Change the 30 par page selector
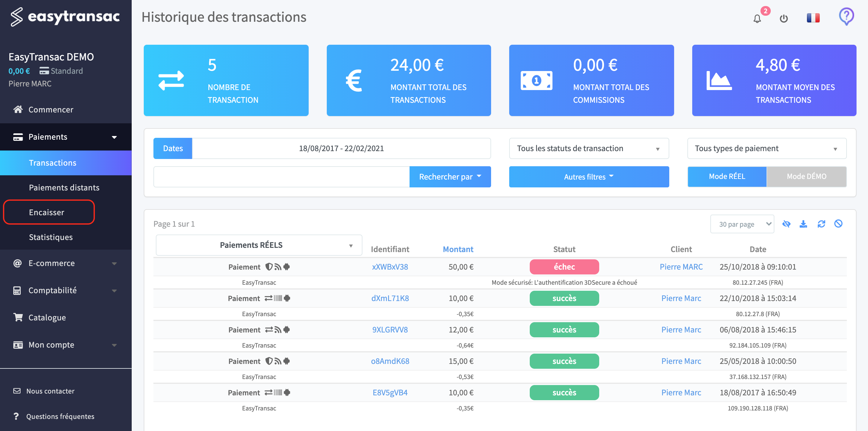 point(742,224)
